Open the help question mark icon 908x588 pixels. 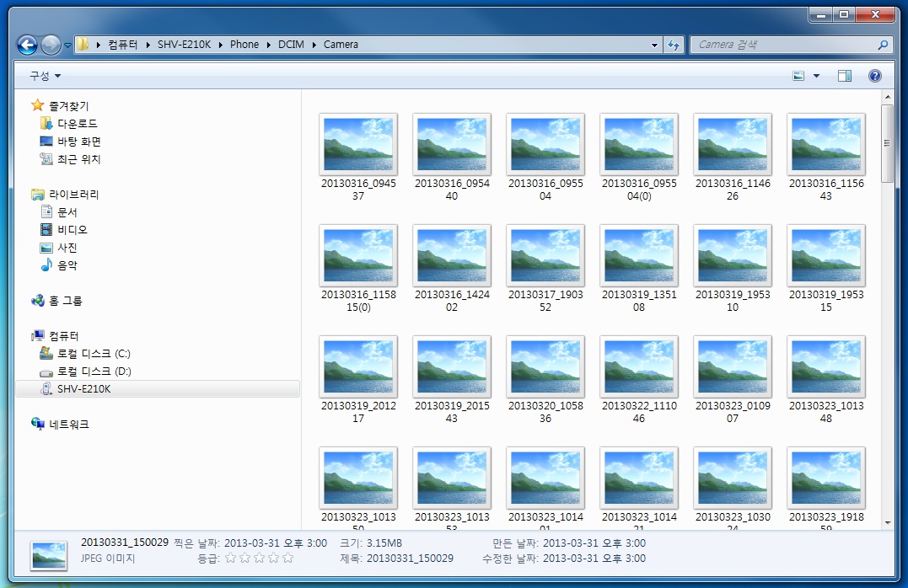874,76
